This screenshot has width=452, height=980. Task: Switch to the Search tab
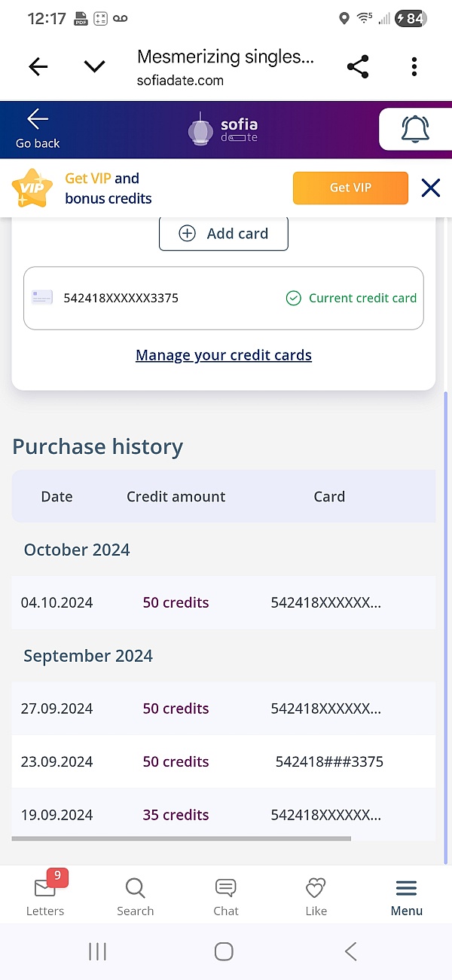(136, 896)
